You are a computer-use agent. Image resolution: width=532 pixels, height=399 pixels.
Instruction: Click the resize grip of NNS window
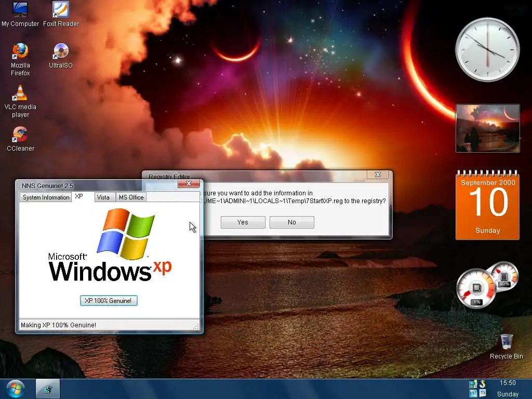coord(196,326)
